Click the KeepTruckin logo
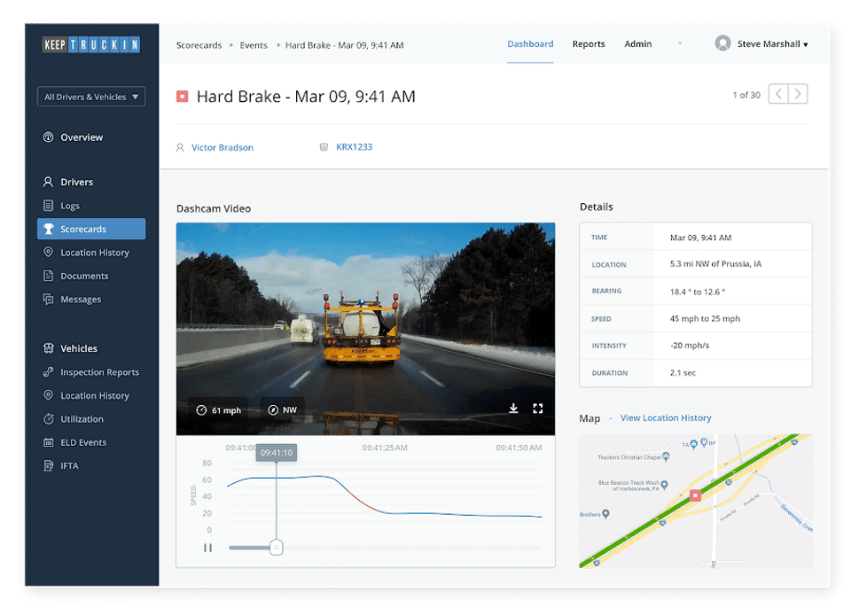The height and width of the screenshot is (616, 851). (91, 44)
